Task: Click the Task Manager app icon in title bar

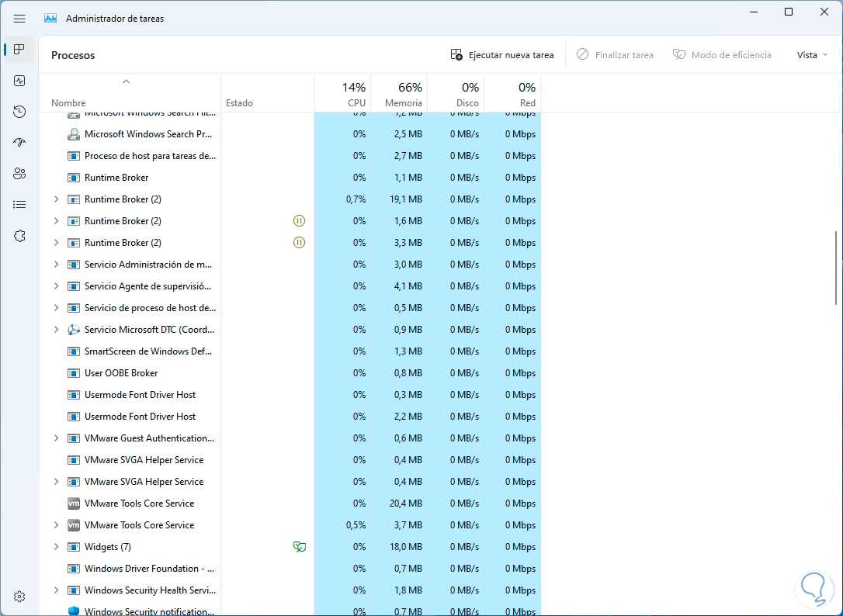Action: point(50,19)
